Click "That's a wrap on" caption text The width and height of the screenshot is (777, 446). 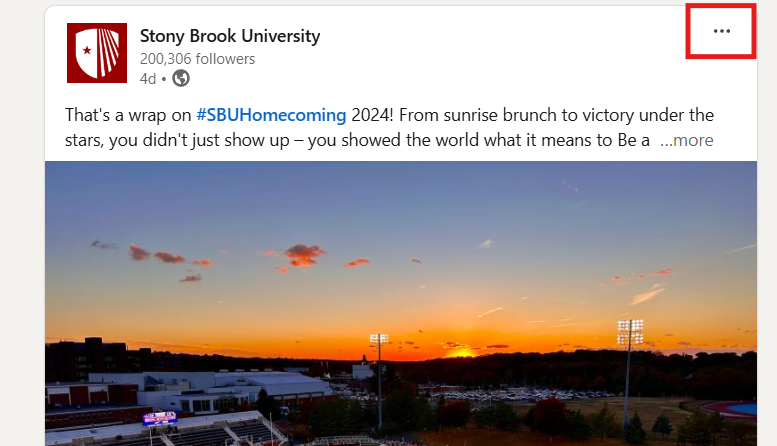click(128, 114)
